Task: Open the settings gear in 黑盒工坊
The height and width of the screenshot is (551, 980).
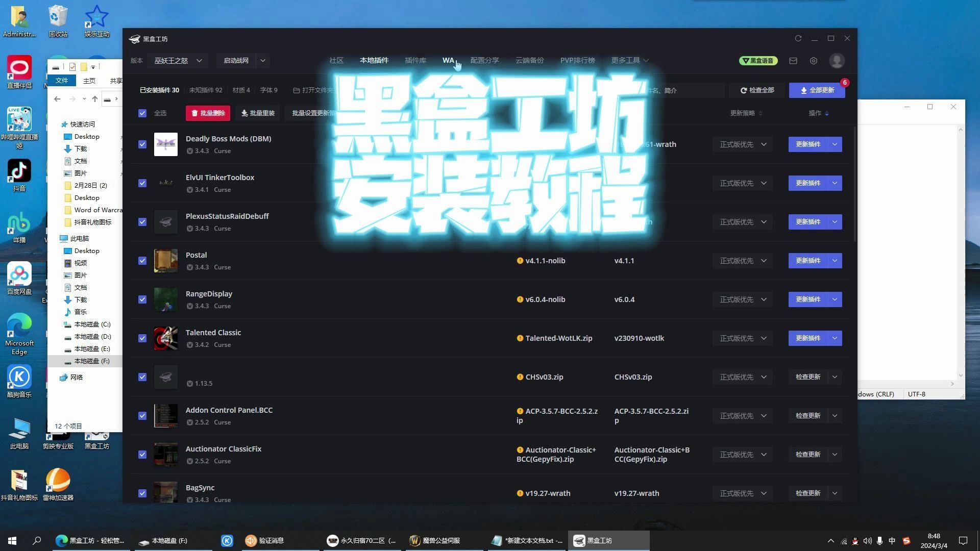Action: (x=813, y=61)
